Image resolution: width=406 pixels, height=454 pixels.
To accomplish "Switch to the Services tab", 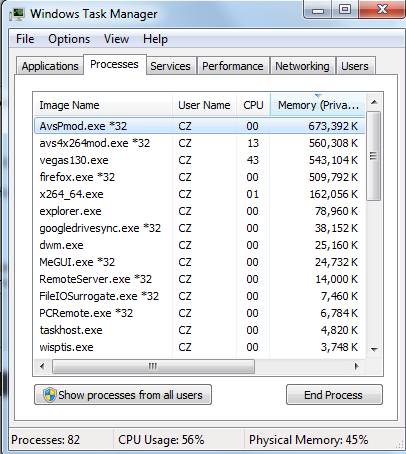I will tap(170, 66).
